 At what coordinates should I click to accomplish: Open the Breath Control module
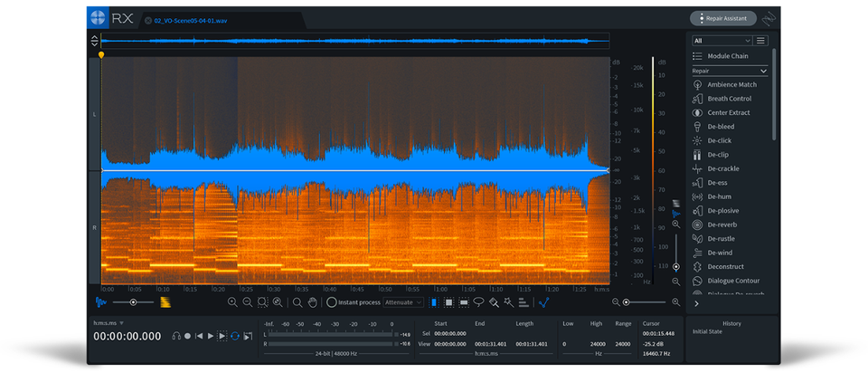[x=729, y=99]
